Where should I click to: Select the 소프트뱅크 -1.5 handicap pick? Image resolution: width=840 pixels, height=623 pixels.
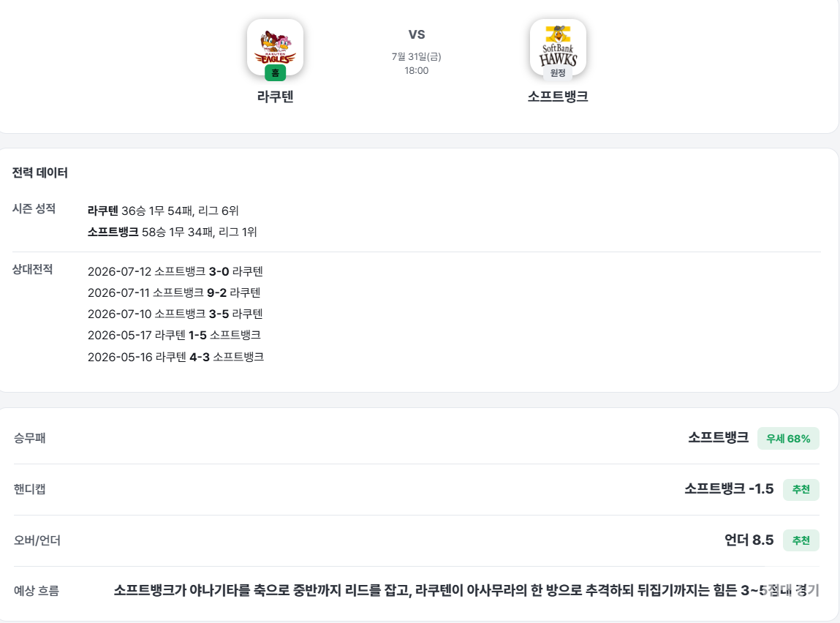pyautogui.click(x=729, y=489)
